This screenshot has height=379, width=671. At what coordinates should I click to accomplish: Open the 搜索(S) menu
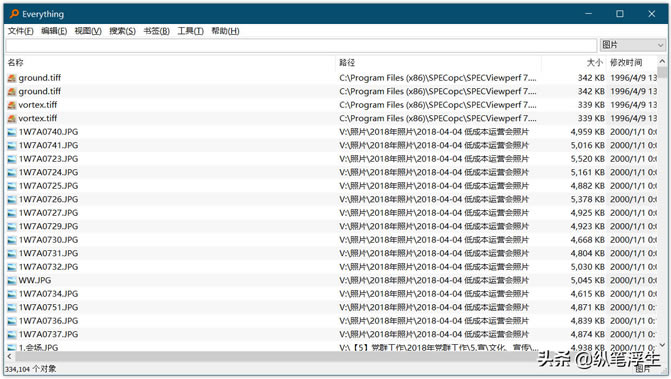(122, 31)
